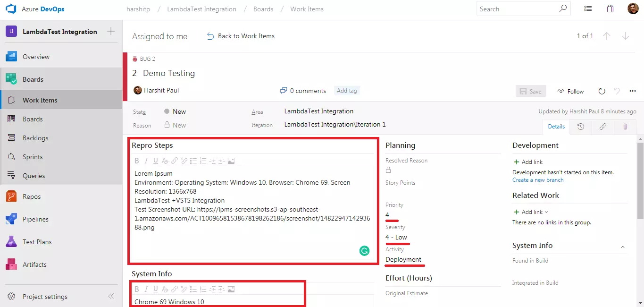Collapse the System Info section
Viewport: 644px width, 307px height.
coord(623,246)
